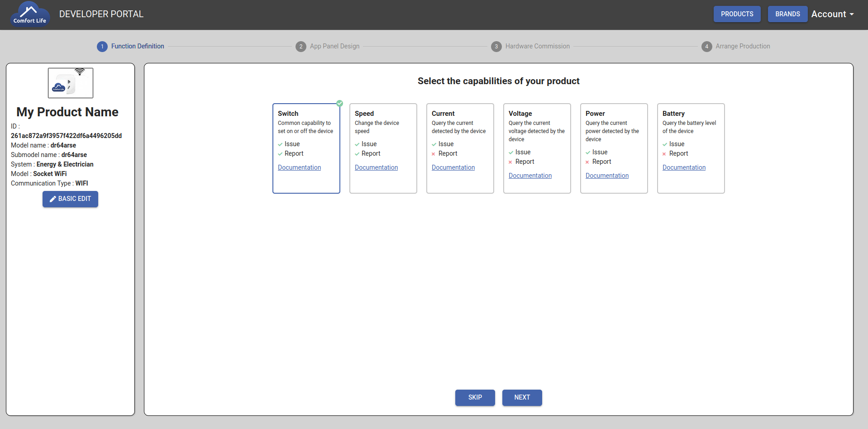Image resolution: width=868 pixels, height=429 pixels.
Task: Click step 1 Function Definition circle icon
Action: 102,47
